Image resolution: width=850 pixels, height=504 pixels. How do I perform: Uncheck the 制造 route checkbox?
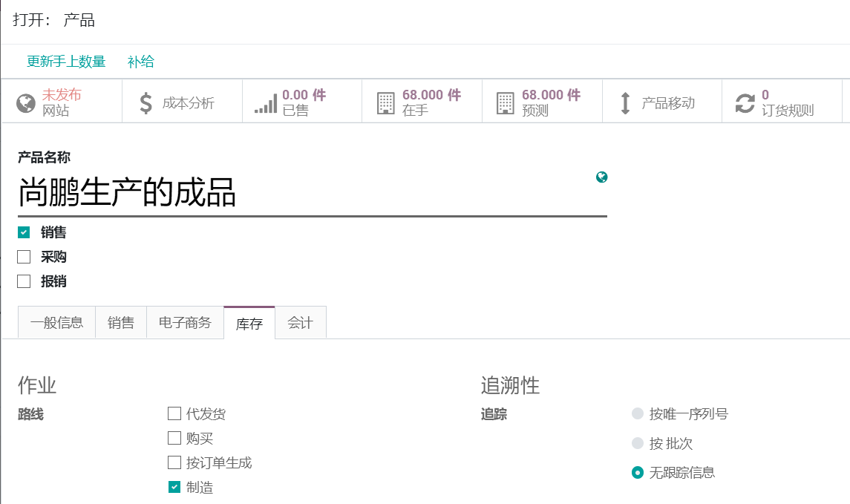point(174,487)
